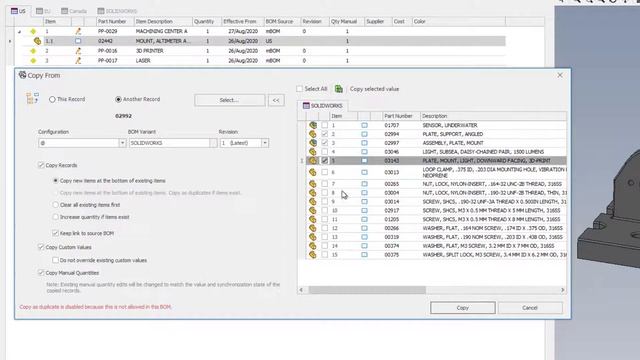Open the BOM Variant dropdown arrow
The image size is (640, 360).
coord(213,143)
